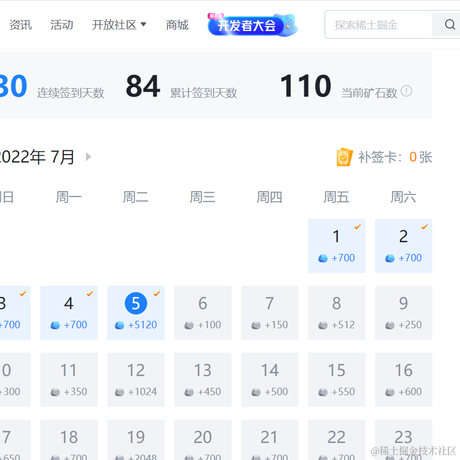
Task: Click the 周五 weekday header
Action: click(336, 197)
